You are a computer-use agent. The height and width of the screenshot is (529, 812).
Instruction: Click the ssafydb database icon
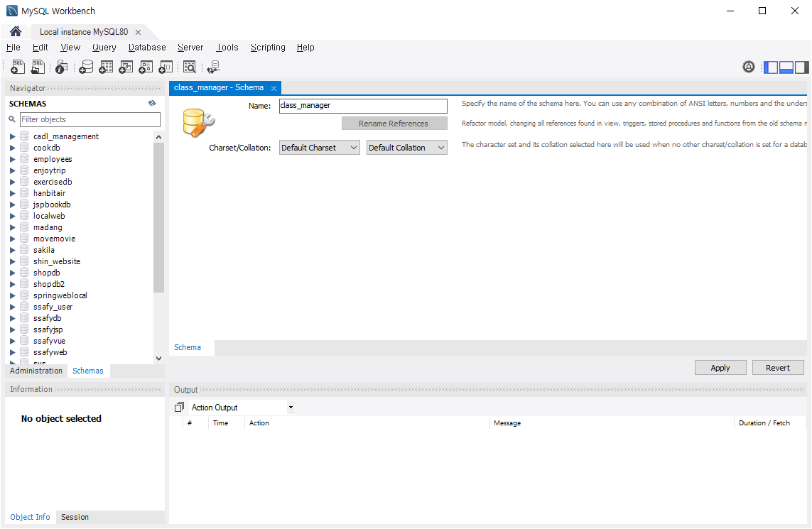(24, 318)
